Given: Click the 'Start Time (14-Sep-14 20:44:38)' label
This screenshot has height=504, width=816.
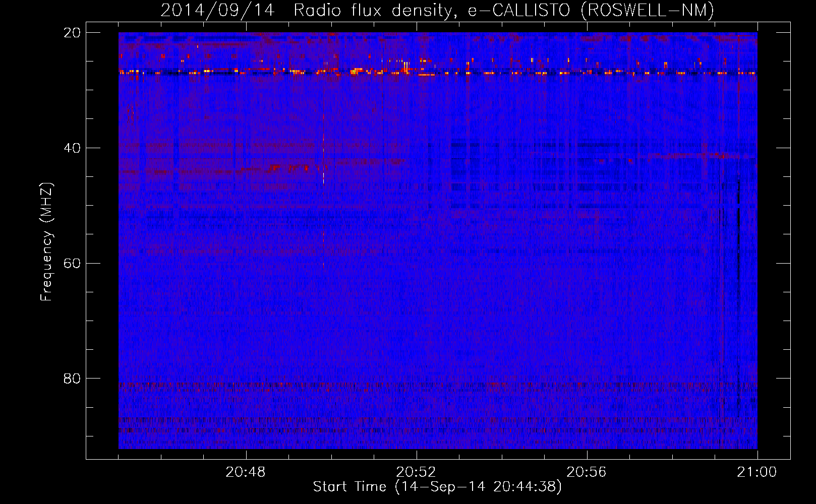Looking at the screenshot, I should (x=437, y=487).
